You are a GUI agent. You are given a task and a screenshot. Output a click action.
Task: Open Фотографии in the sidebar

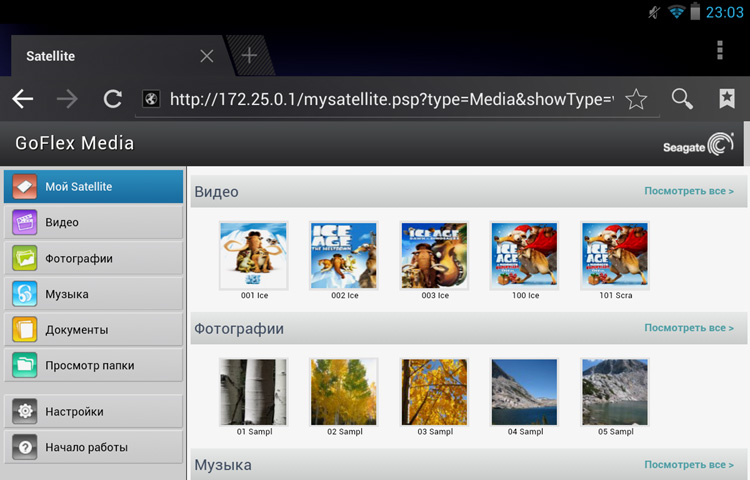93,258
